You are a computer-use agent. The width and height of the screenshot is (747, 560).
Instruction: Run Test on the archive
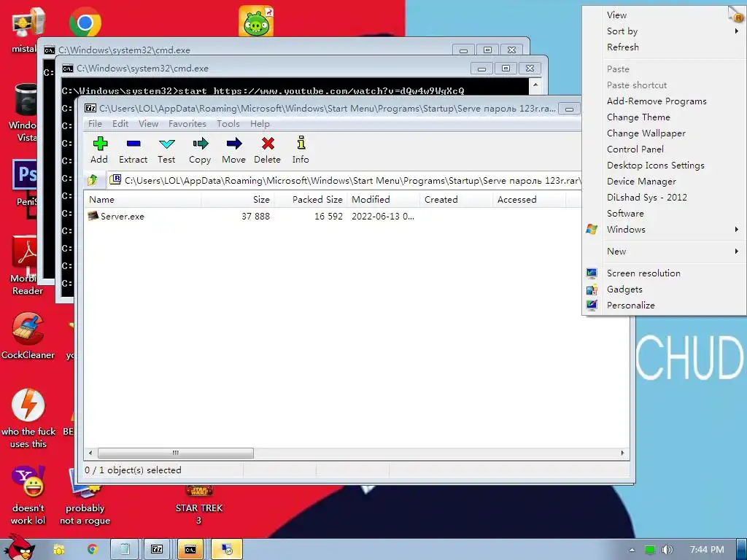click(x=166, y=150)
